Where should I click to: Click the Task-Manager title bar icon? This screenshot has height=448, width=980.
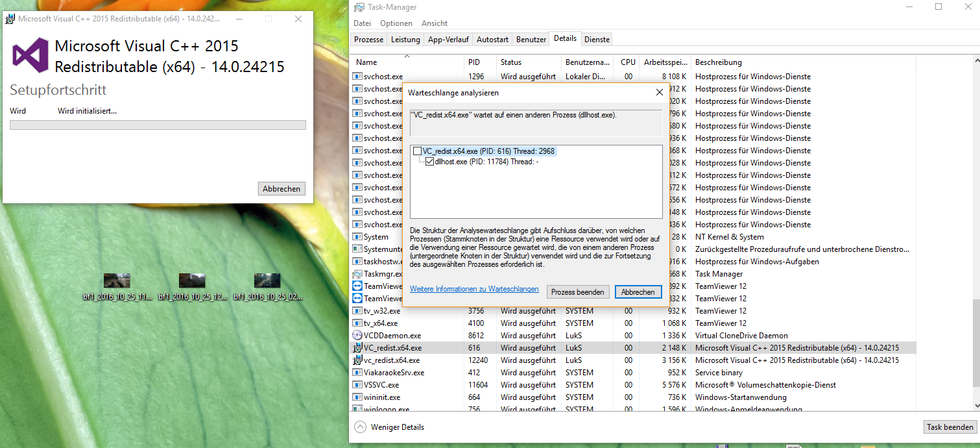tap(359, 7)
